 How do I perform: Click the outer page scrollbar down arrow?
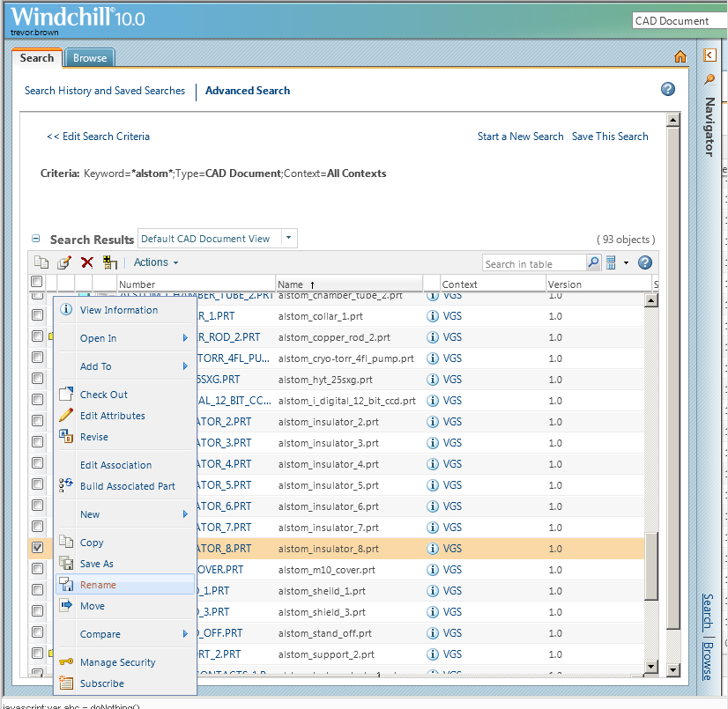point(672,669)
